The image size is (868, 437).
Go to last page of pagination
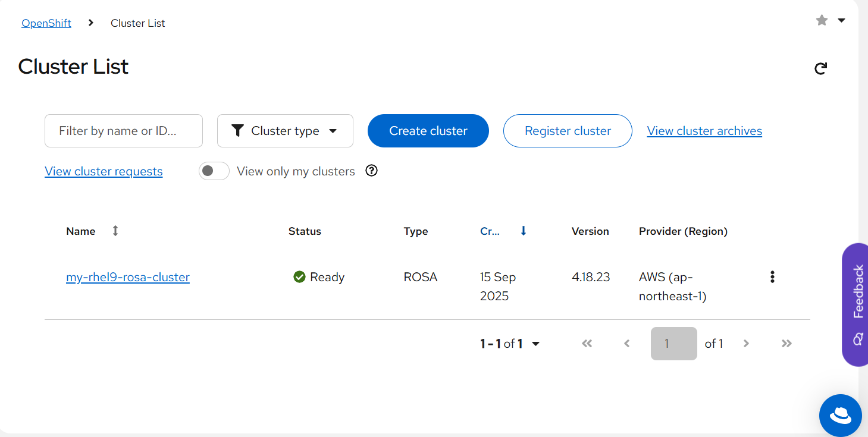[786, 344]
